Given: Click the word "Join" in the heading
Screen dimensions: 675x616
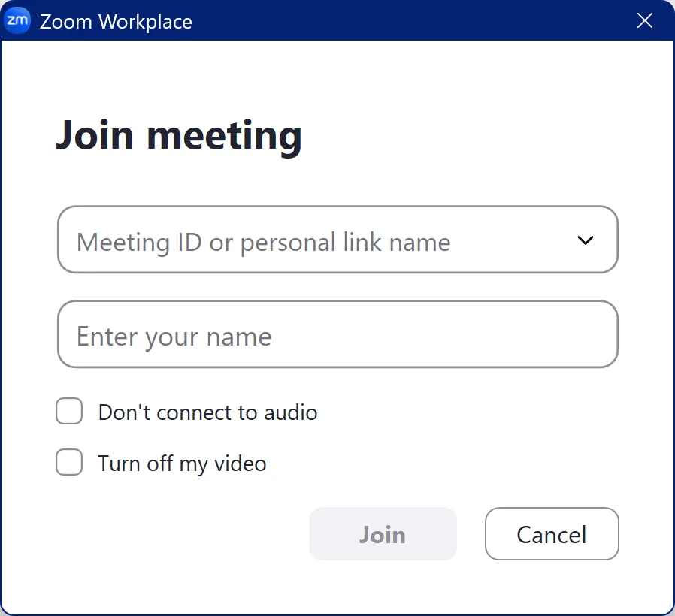Looking at the screenshot, I should click(x=95, y=135).
